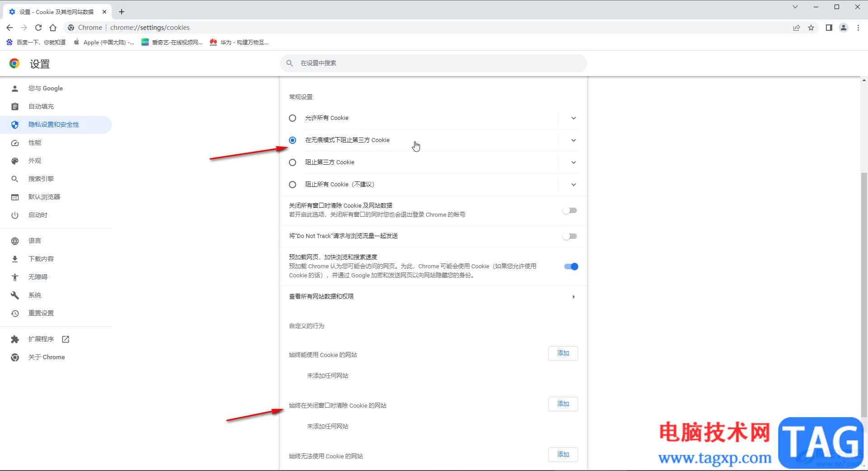Open the Apple (中国大陆) bookmark
The image size is (868, 471).
tap(104, 42)
